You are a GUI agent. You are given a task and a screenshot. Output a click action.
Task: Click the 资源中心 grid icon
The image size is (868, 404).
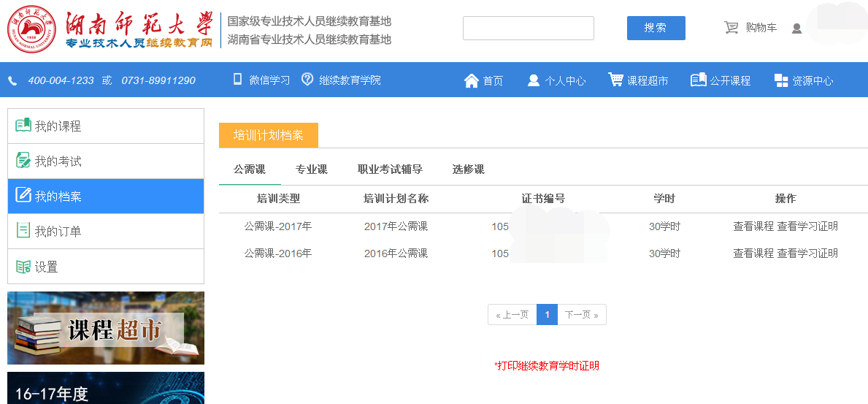click(781, 80)
